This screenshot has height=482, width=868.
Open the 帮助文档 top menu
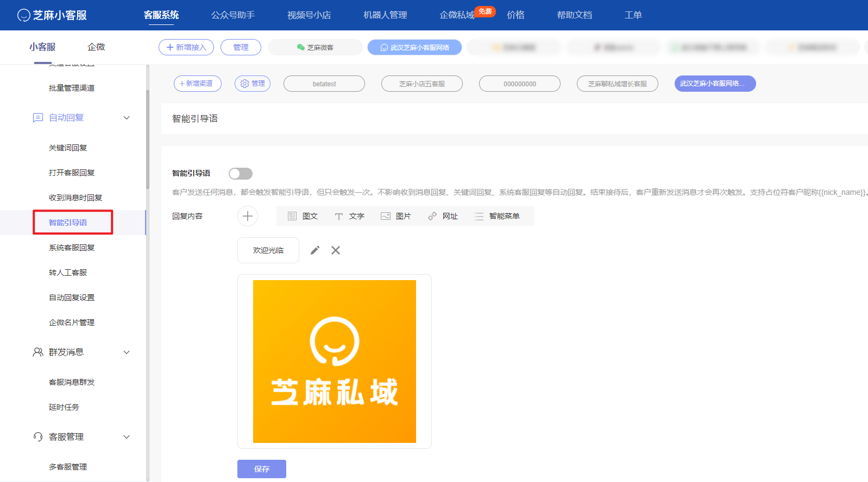point(574,15)
